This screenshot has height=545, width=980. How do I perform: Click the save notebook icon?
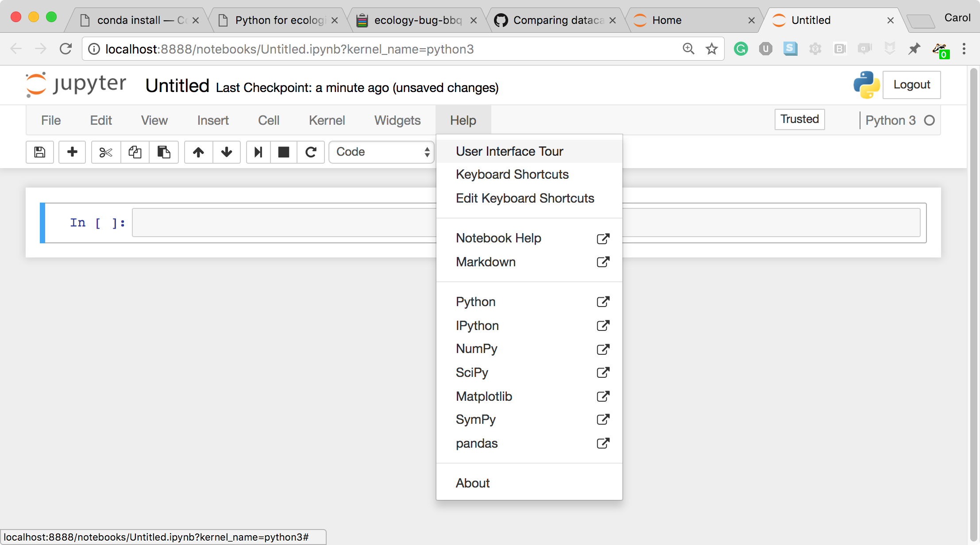(40, 151)
